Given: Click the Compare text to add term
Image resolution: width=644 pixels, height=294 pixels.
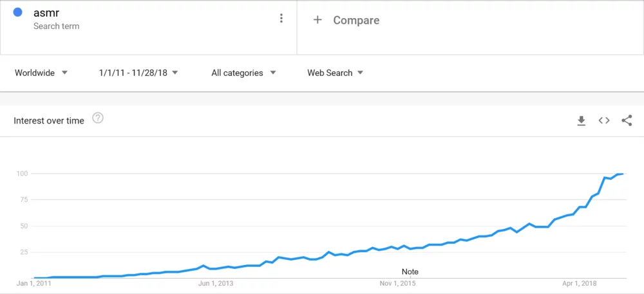Looking at the screenshot, I should click(x=356, y=20).
